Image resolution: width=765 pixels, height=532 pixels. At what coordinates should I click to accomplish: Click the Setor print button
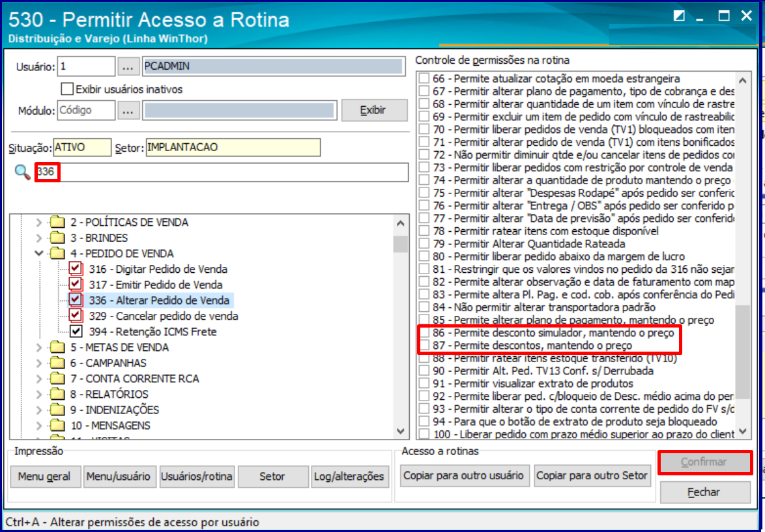pos(273,477)
